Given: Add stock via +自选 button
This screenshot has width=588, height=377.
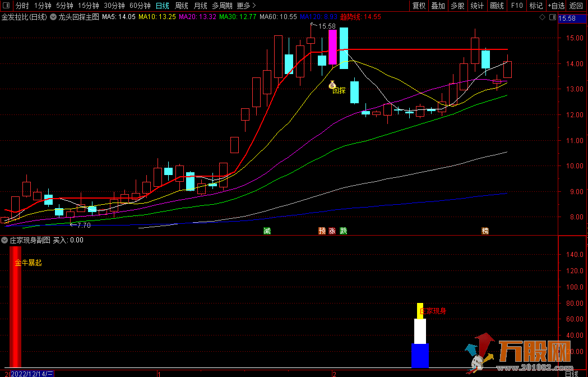Looking at the screenshot, I should click(555, 6).
